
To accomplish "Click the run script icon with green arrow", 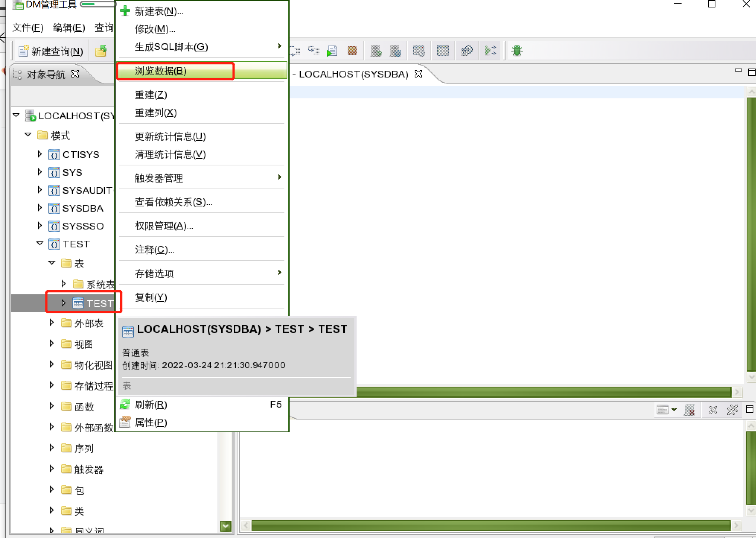I will 332,51.
